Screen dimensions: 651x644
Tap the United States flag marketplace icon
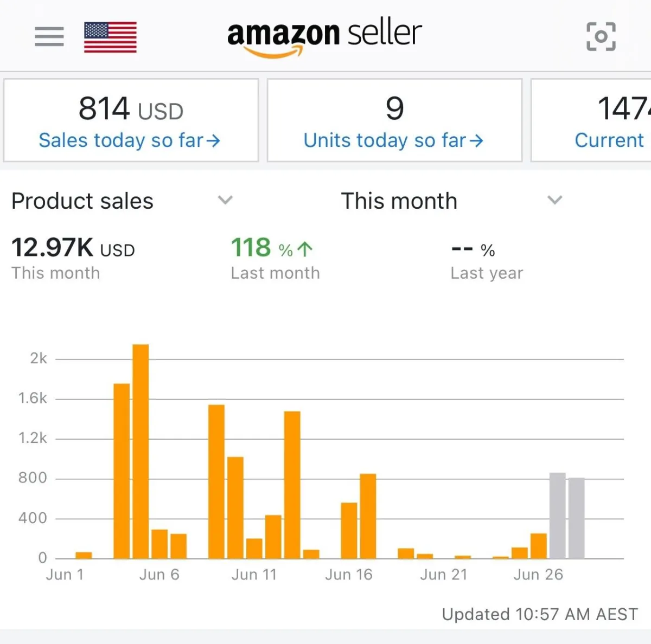(x=110, y=37)
